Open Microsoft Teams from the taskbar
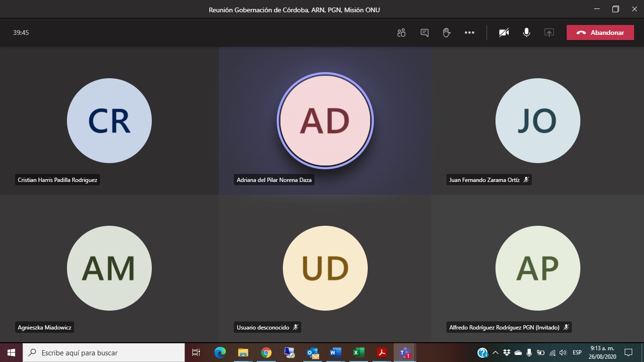 coord(405,353)
